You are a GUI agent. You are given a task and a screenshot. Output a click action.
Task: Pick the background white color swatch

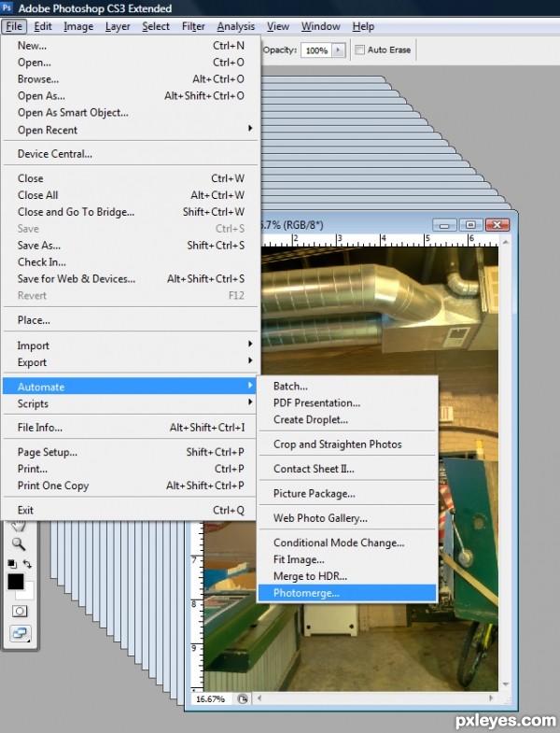[27, 593]
